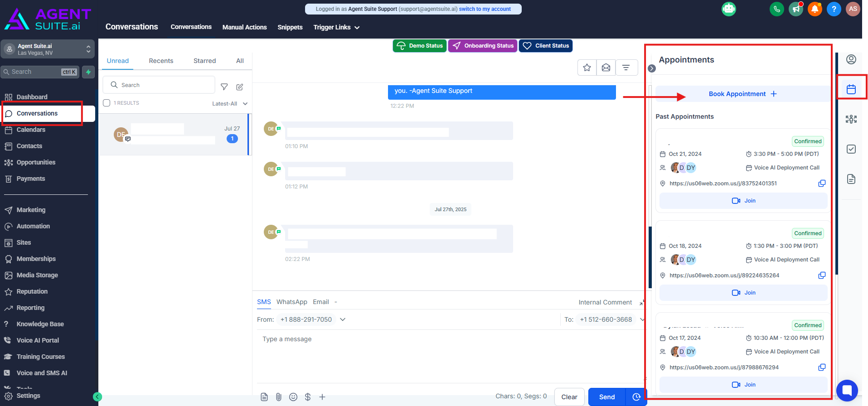Open Snippets in top menu
The width and height of the screenshot is (868, 406).
coord(290,27)
